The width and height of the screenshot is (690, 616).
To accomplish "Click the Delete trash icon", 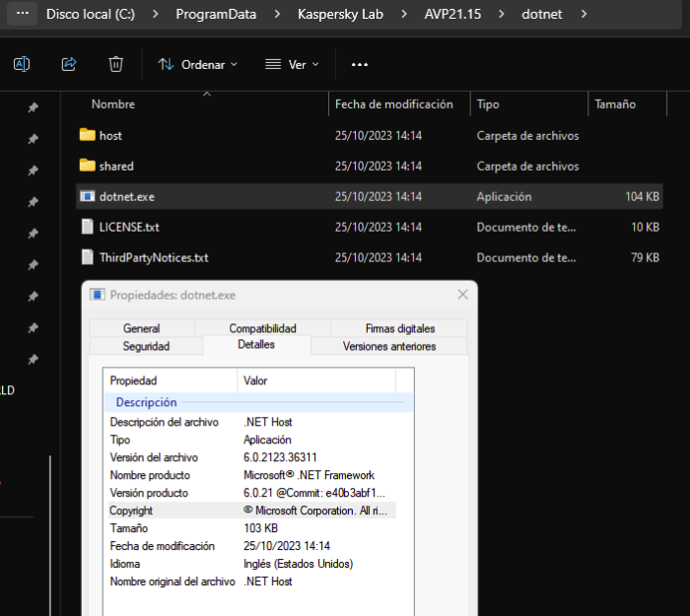I will (115, 64).
